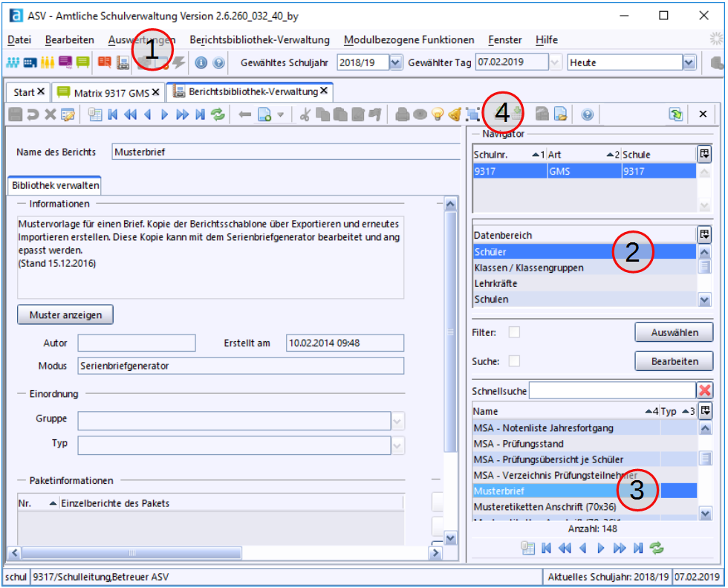
Task: Open the purple board module icon
Action: pos(65,62)
